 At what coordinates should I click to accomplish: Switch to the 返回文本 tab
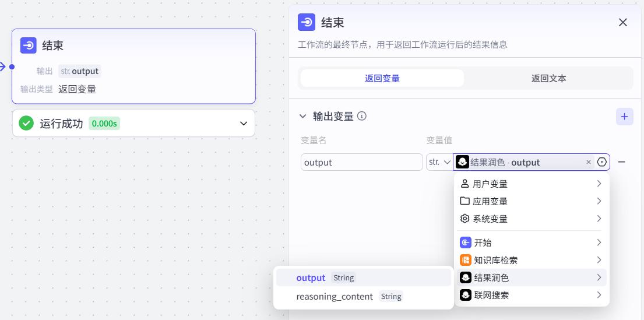pos(548,78)
